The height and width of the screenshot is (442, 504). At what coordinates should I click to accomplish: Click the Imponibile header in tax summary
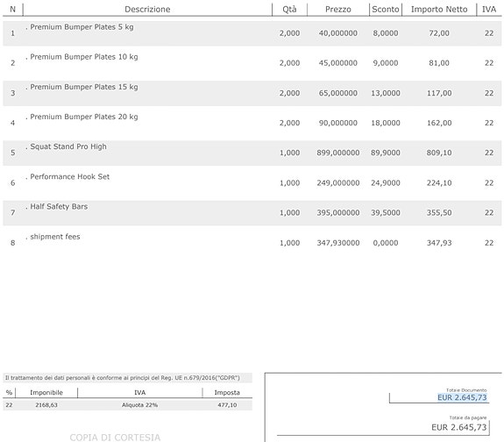coord(46,393)
